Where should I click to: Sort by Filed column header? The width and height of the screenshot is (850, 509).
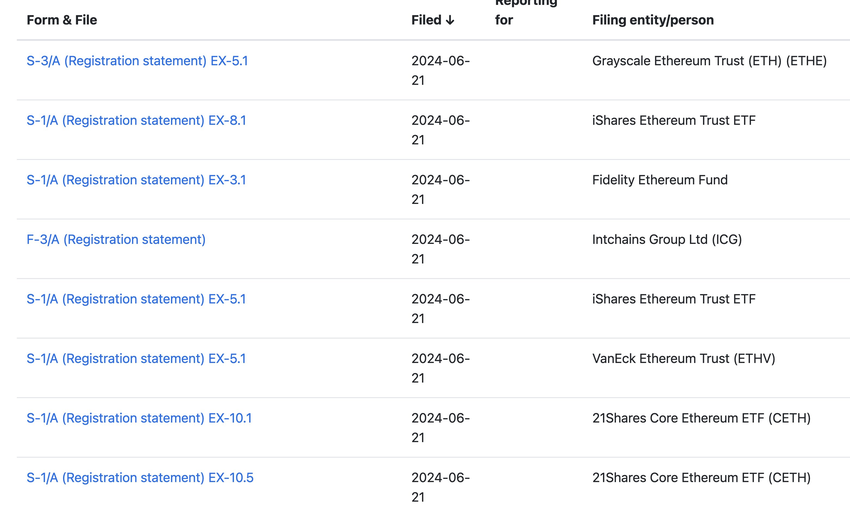coord(427,20)
